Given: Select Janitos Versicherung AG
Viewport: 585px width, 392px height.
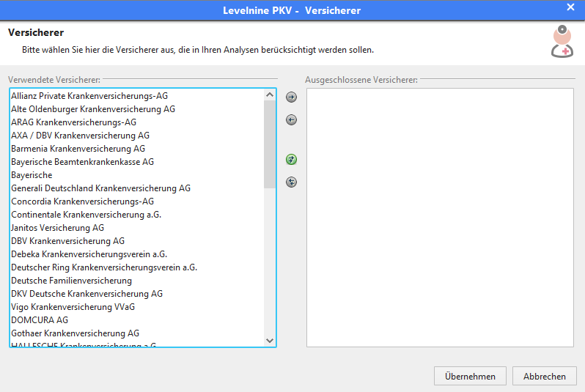Looking at the screenshot, I should pyautogui.click(x=137, y=228).
